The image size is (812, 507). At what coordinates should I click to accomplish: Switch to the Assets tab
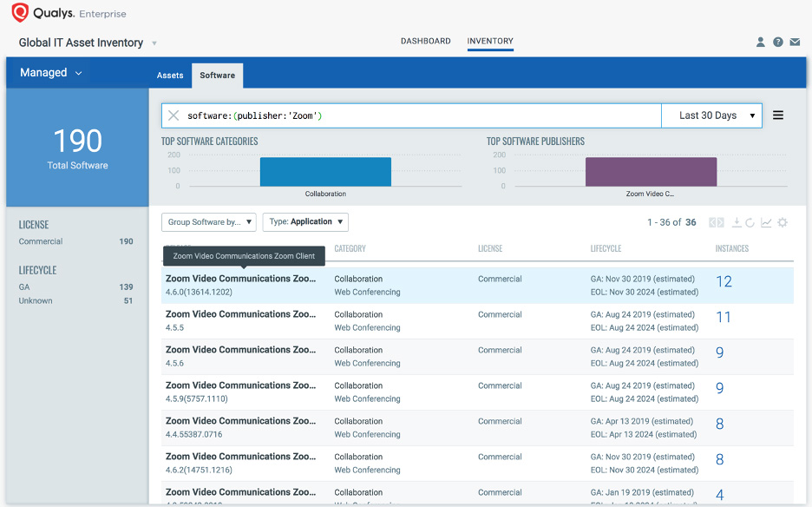point(170,76)
